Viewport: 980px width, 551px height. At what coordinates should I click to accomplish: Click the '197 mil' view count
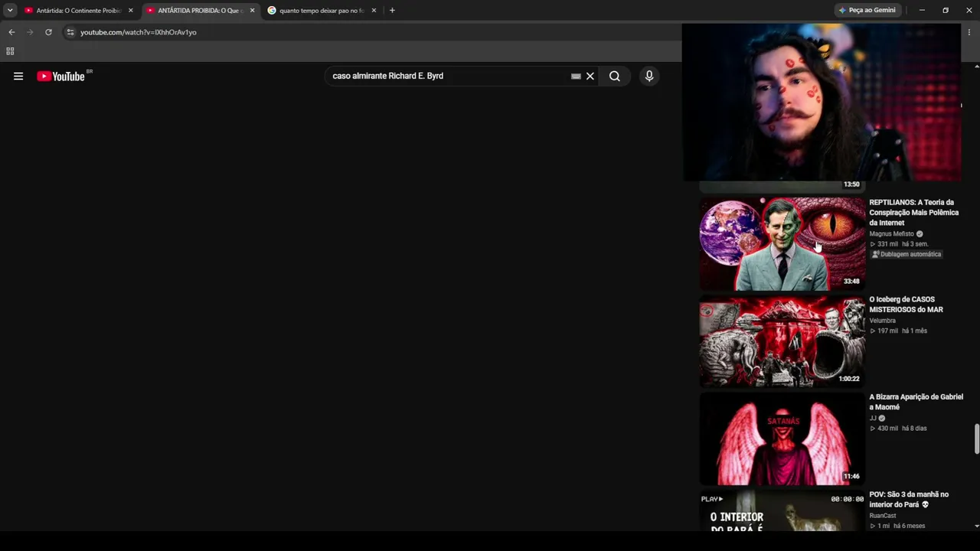pyautogui.click(x=887, y=331)
